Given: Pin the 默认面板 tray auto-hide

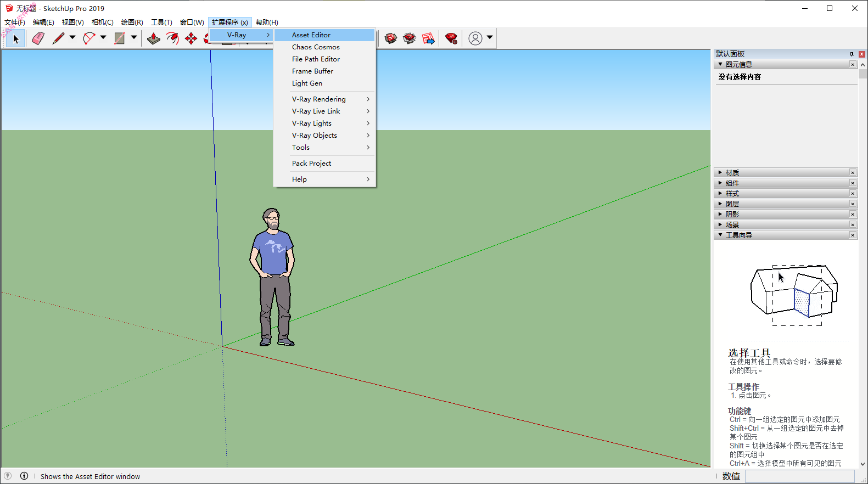Looking at the screenshot, I should click(x=852, y=54).
